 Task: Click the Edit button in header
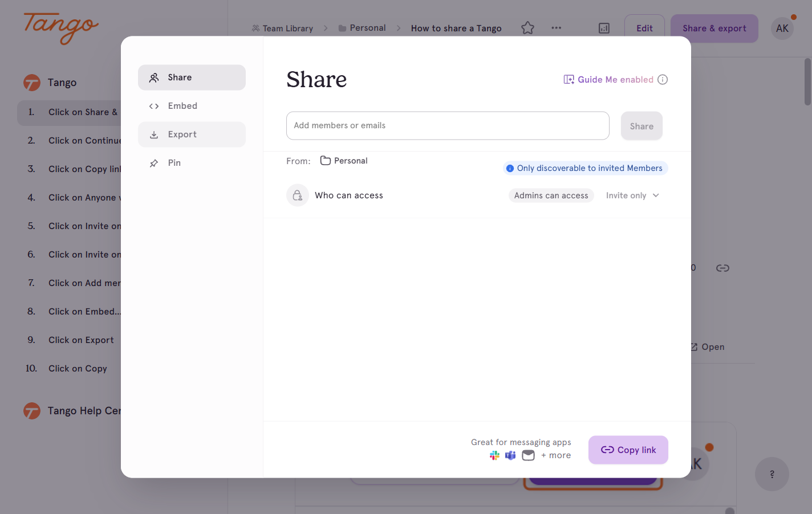(645, 28)
